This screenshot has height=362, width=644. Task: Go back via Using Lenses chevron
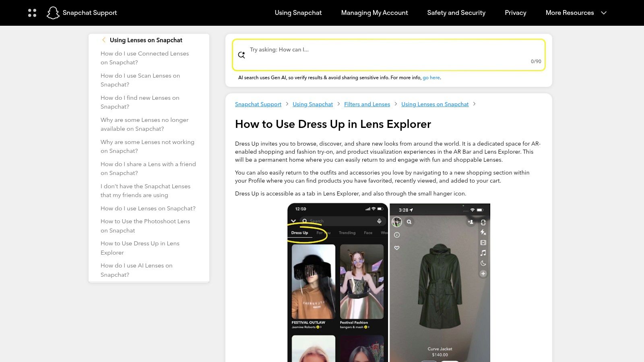point(104,40)
